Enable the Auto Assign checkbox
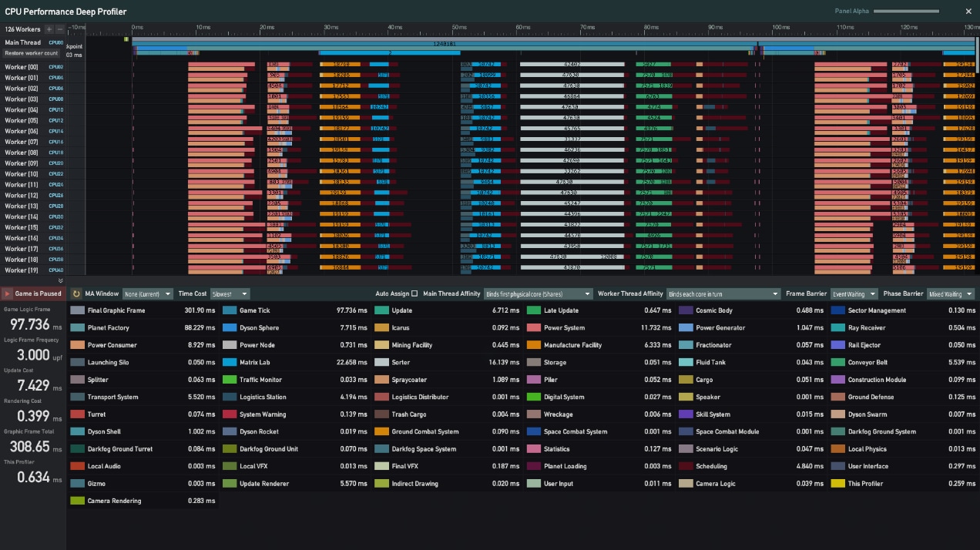Viewport: 980px width, 550px height. click(x=413, y=293)
